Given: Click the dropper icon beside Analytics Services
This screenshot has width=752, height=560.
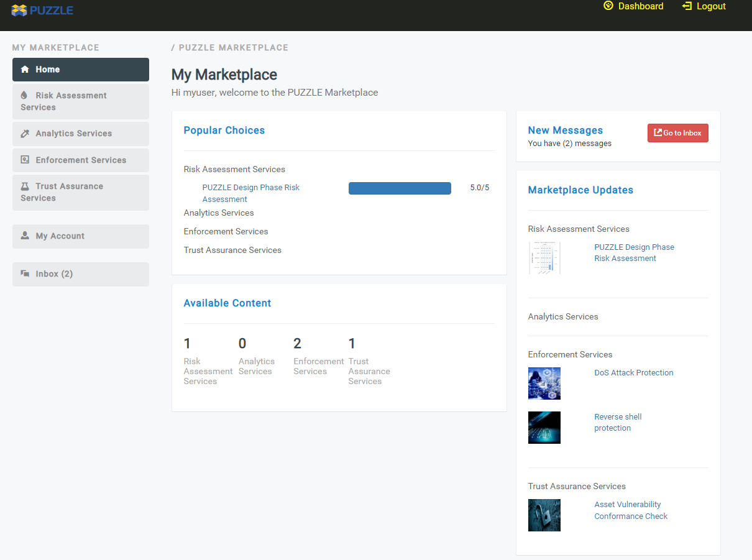Looking at the screenshot, I should click(25, 134).
